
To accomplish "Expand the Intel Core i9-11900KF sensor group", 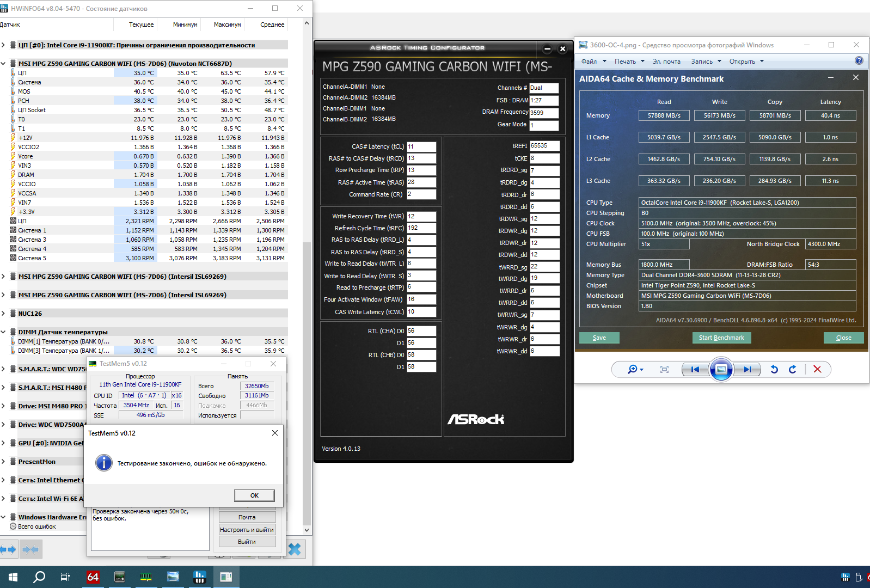I will (3, 45).
